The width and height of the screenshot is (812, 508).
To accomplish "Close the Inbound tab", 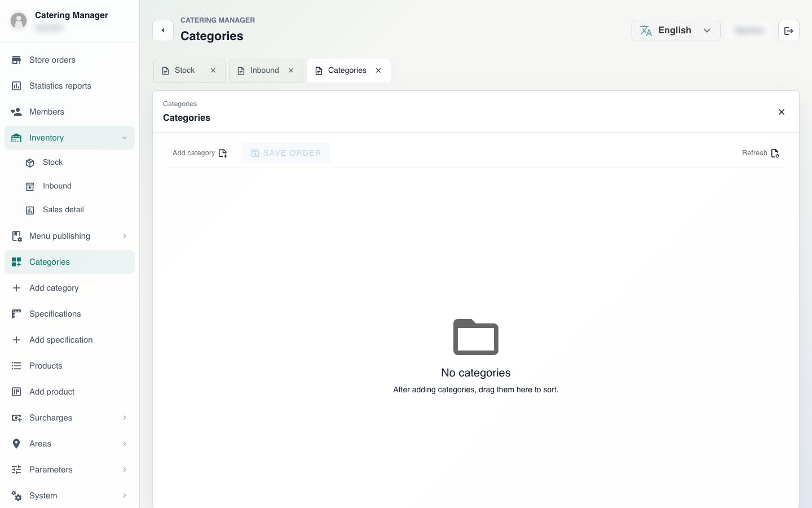I will tap(291, 71).
